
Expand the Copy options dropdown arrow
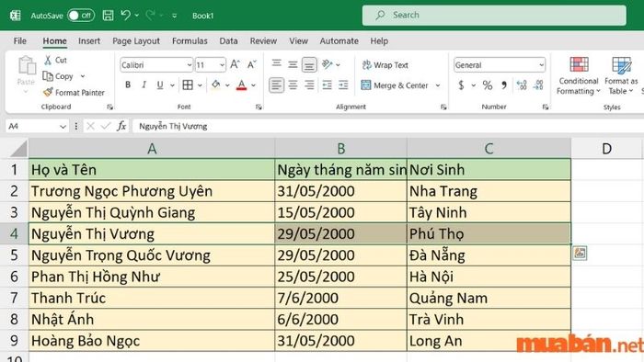tap(83, 76)
